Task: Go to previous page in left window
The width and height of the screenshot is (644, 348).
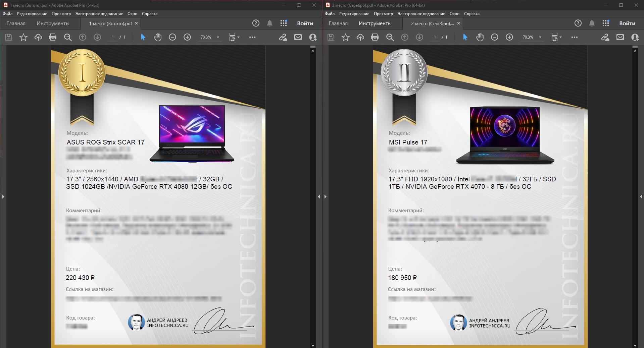Action: pyautogui.click(x=83, y=37)
